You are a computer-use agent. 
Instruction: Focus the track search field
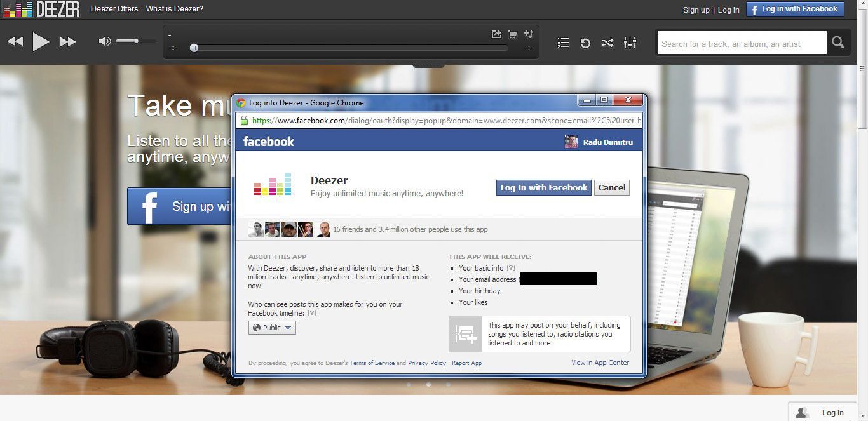point(742,43)
